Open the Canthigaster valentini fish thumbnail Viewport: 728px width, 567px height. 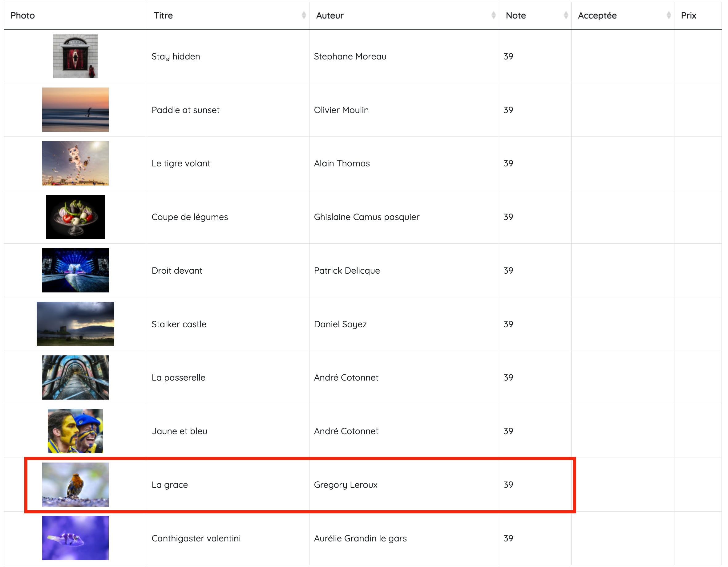point(75,538)
